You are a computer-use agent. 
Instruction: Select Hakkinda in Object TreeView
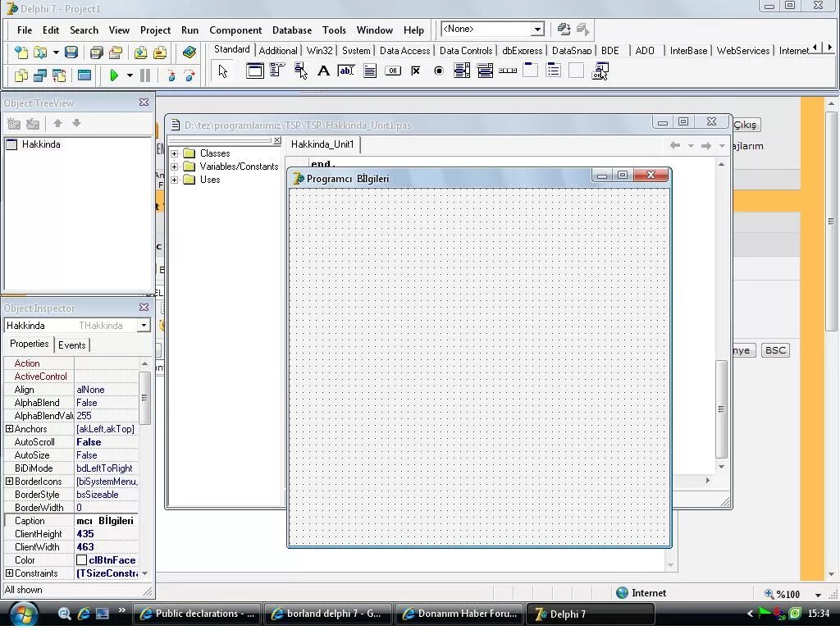tap(41, 144)
